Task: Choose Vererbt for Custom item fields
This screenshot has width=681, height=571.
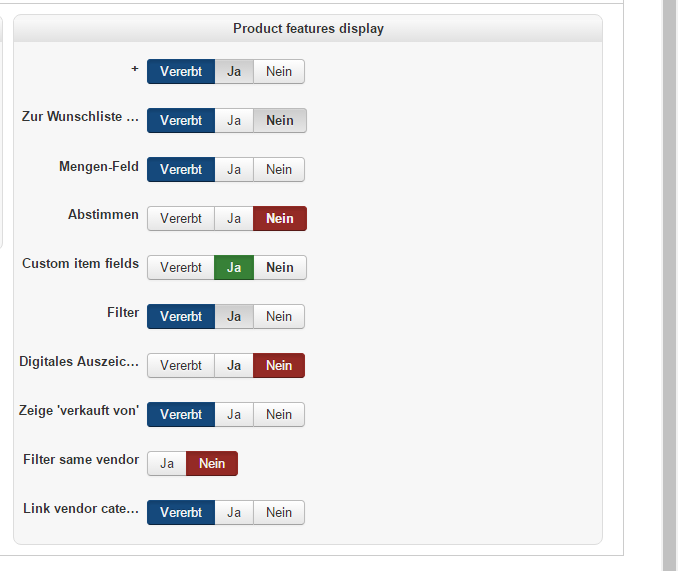Action: [181, 268]
